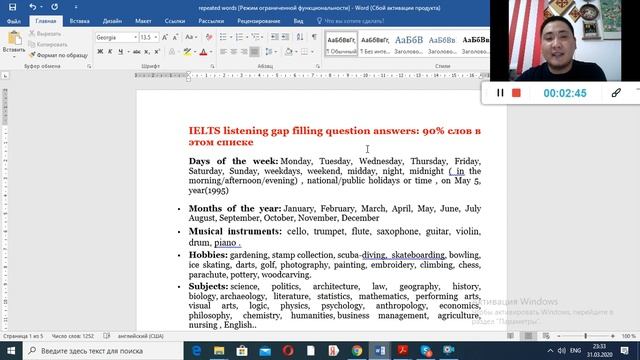Open the Вид tab

[298, 21]
